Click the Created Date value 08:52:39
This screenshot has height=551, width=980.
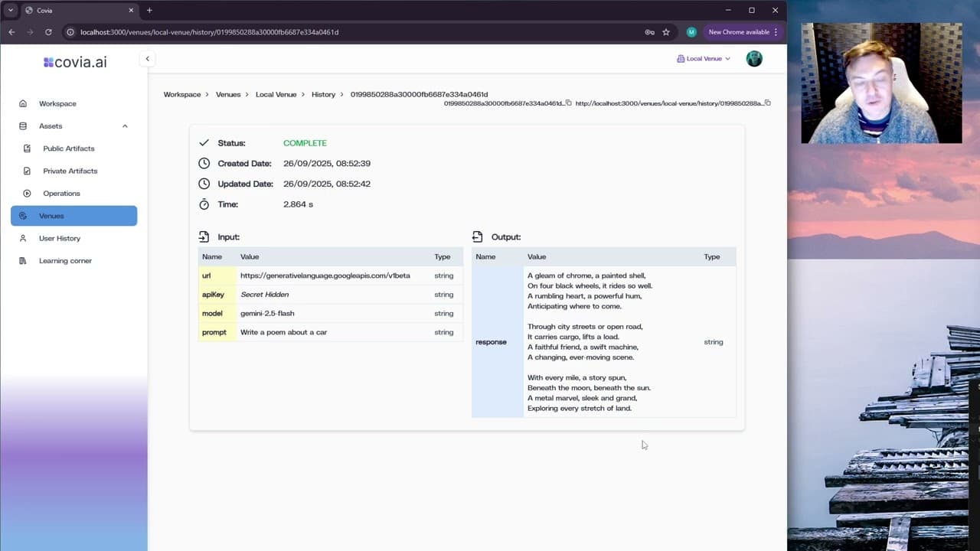[327, 164]
